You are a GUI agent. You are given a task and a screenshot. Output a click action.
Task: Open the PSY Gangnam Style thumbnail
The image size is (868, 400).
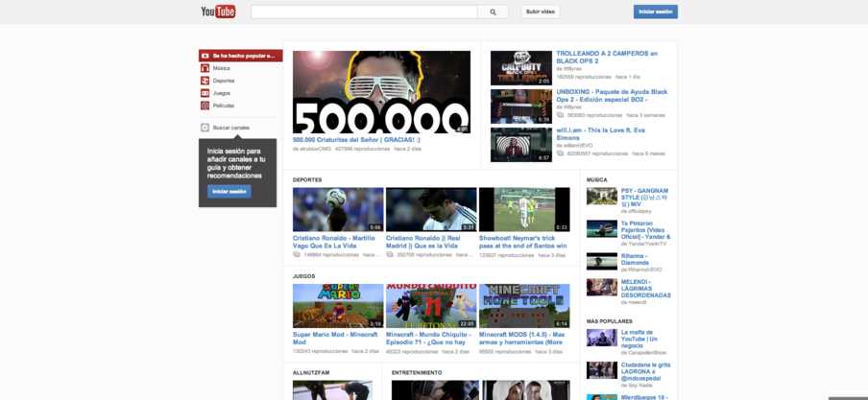click(x=602, y=196)
